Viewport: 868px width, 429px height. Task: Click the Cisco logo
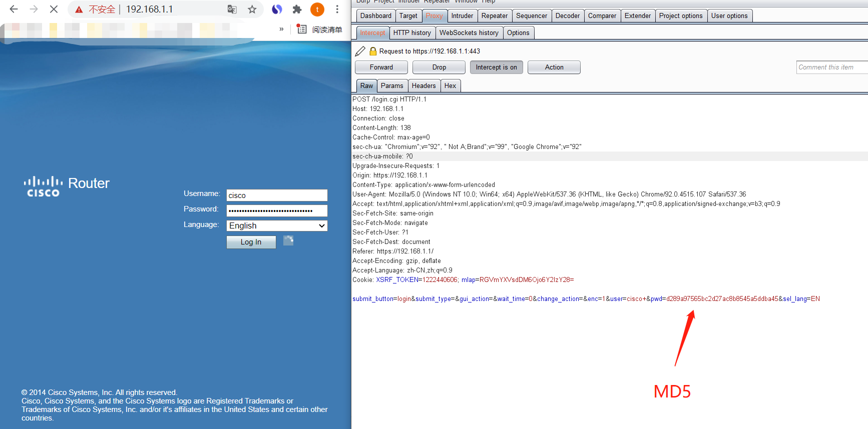point(43,186)
